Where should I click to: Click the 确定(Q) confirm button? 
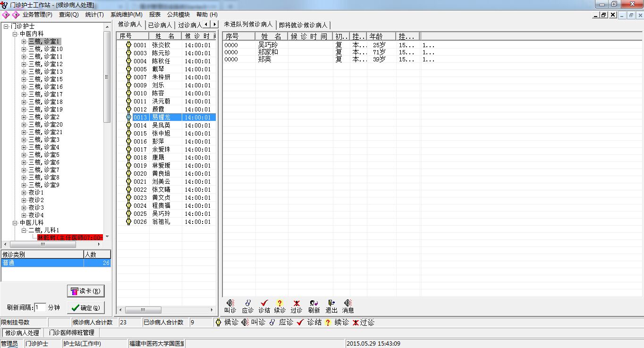tap(86, 308)
